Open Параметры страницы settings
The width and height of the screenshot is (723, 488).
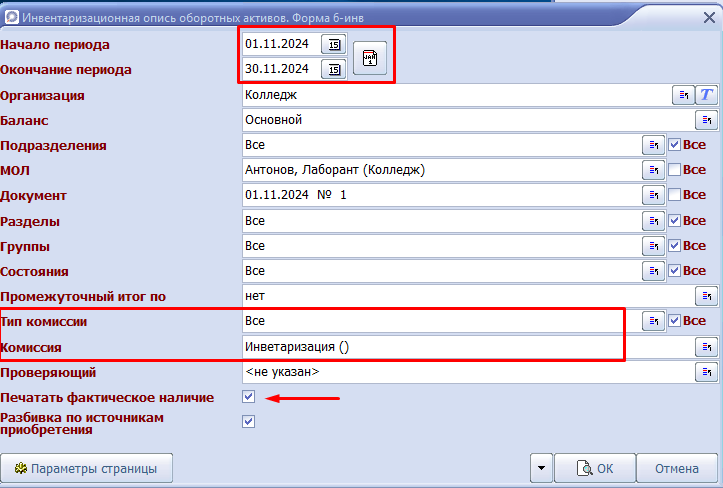[87, 468]
